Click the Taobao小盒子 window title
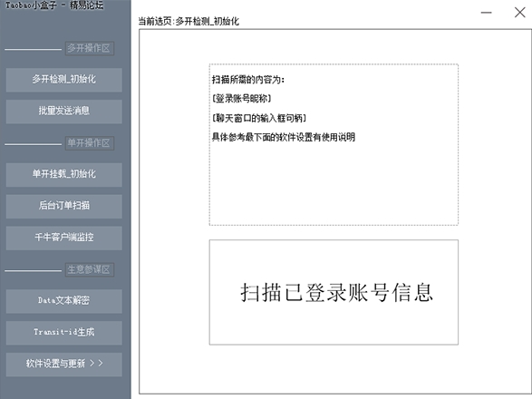 click(54, 5)
